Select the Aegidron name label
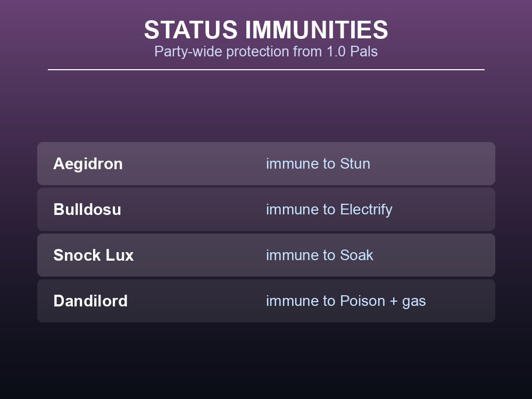 tap(88, 164)
